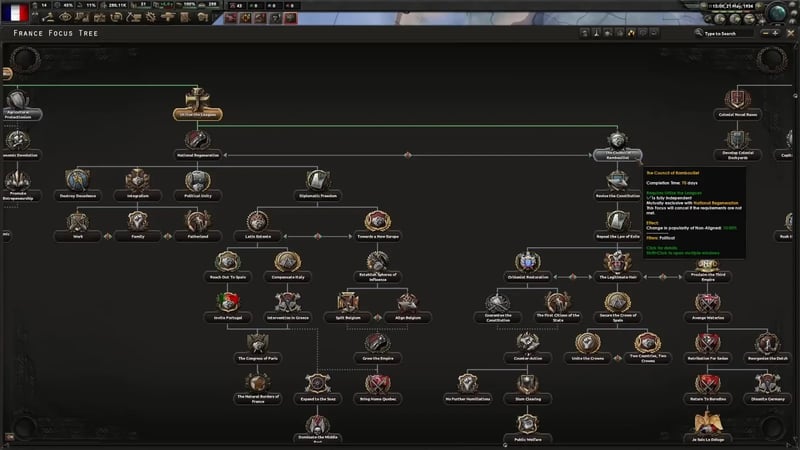Select the Grow the Empire focus
Viewport: 800px width, 450px height.
(378, 348)
